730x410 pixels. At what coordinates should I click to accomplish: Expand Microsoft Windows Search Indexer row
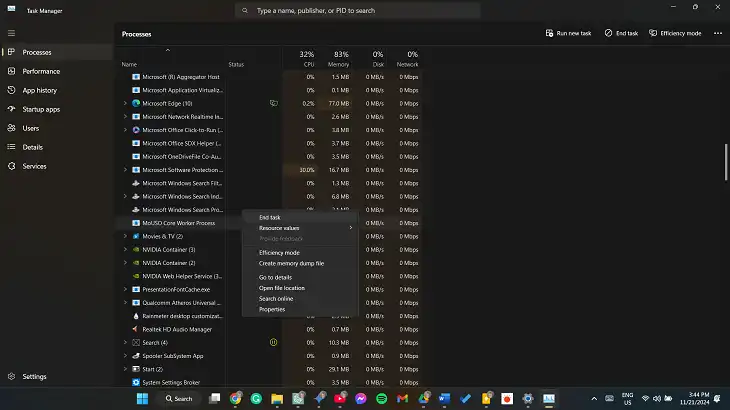[x=125, y=196]
